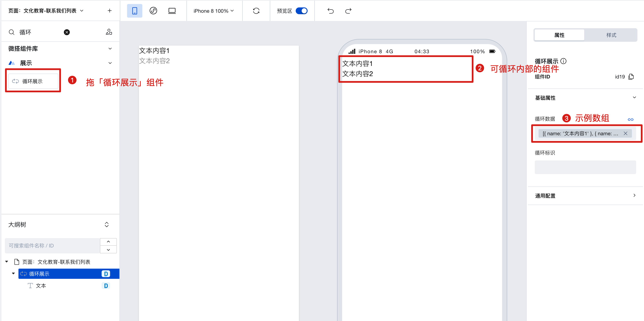
Task: Click the component search field
Action: (x=40, y=32)
